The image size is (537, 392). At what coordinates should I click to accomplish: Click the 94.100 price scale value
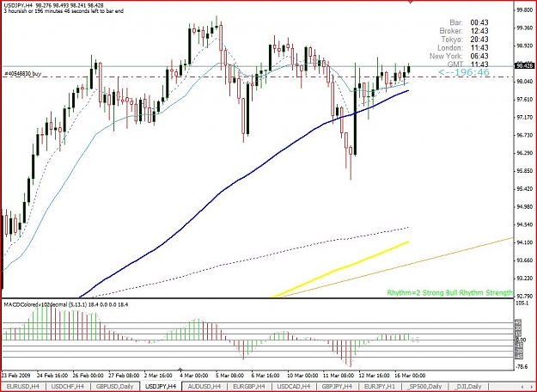click(524, 242)
